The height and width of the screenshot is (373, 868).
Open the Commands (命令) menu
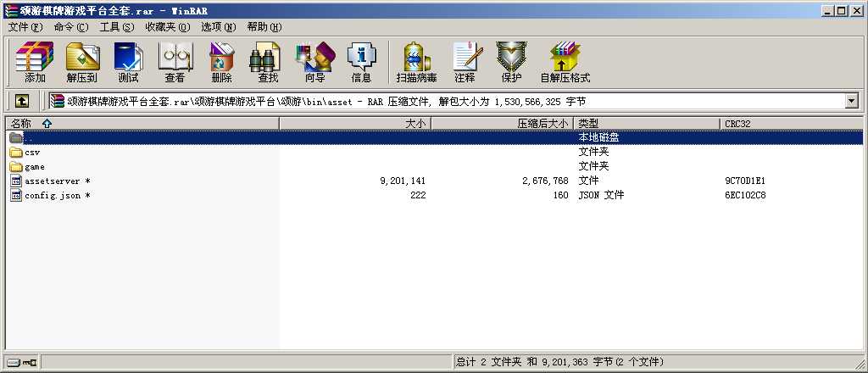tap(71, 26)
